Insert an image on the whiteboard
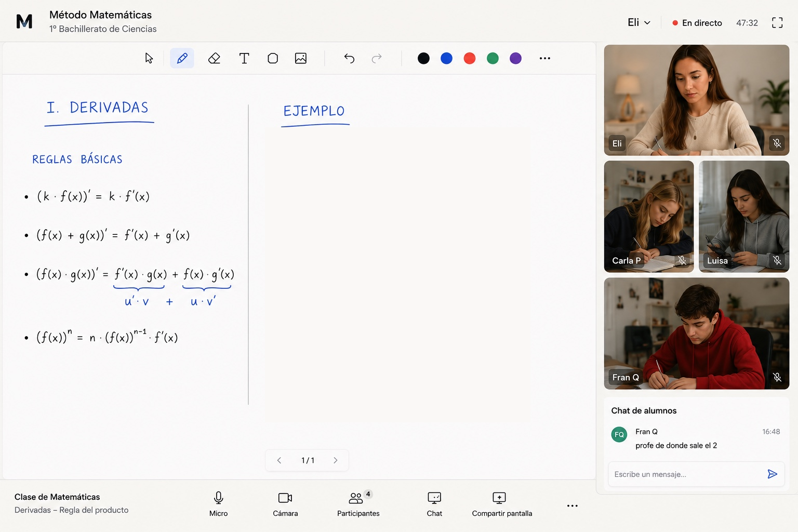Screen dimensions: 798x532 point(301,58)
